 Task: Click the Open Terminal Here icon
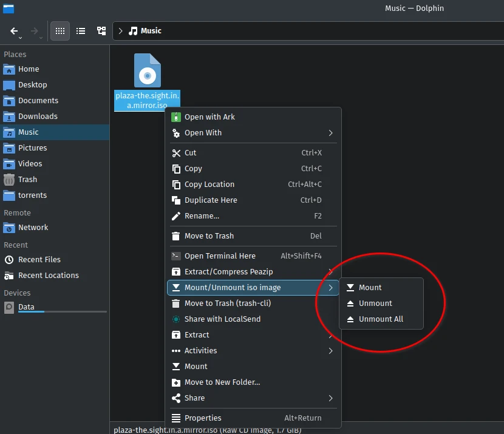pos(176,256)
